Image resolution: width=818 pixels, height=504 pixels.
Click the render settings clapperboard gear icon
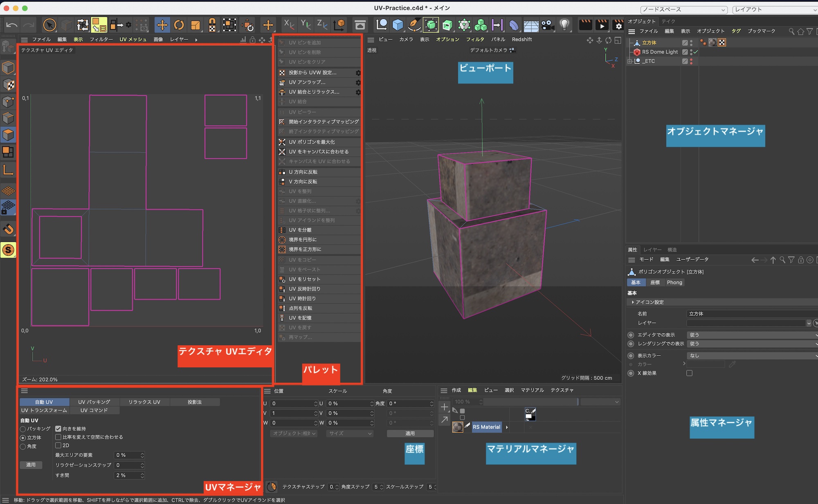click(x=618, y=25)
